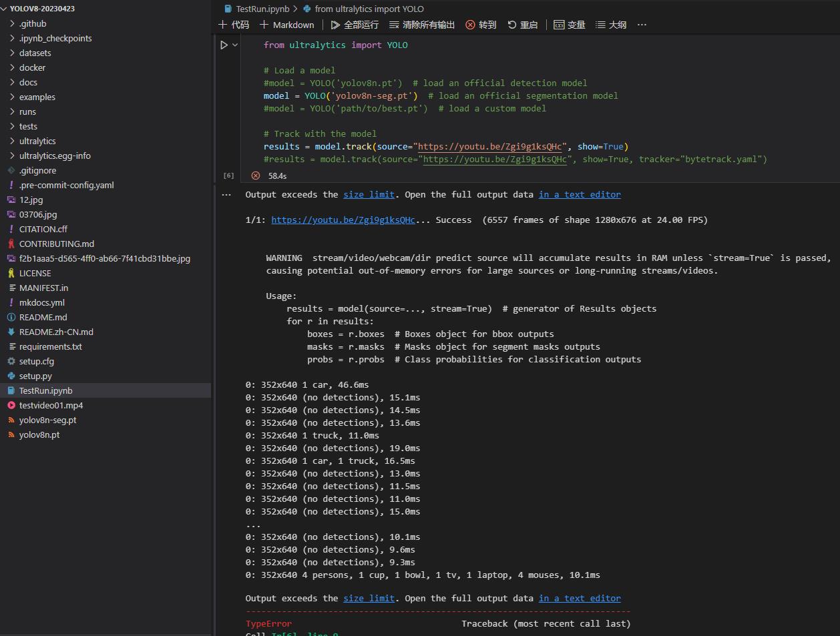Open cell output more actions ellipsis
840x636 pixels.
[x=226, y=195]
